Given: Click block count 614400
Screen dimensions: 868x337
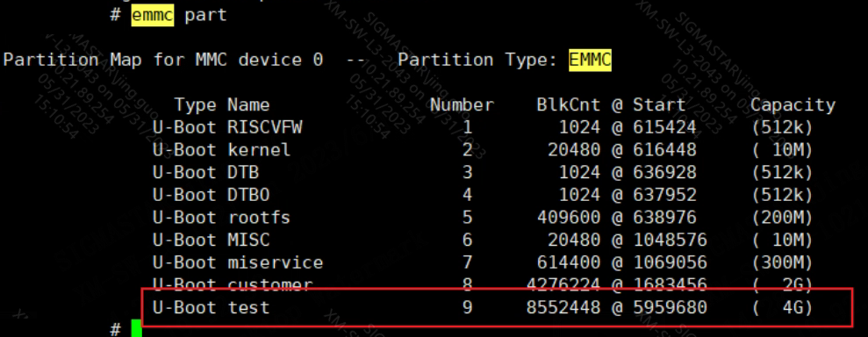Looking at the screenshot, I should click(569, 262).
